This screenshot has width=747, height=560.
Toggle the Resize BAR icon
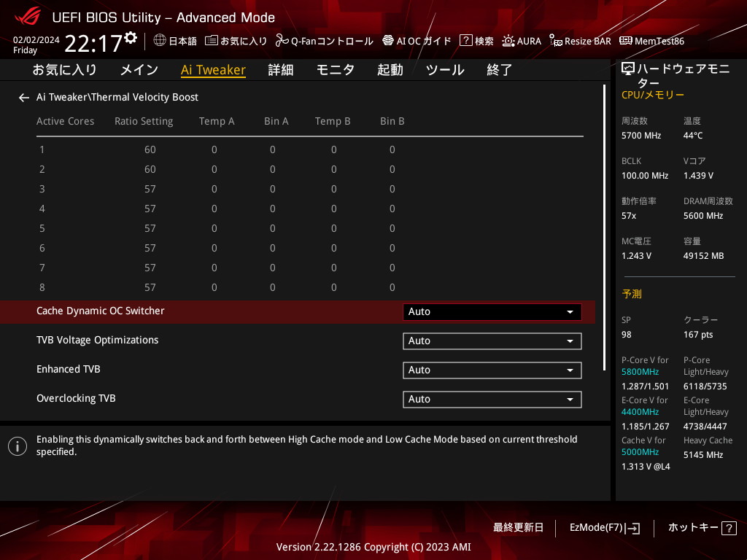[555, 41]
